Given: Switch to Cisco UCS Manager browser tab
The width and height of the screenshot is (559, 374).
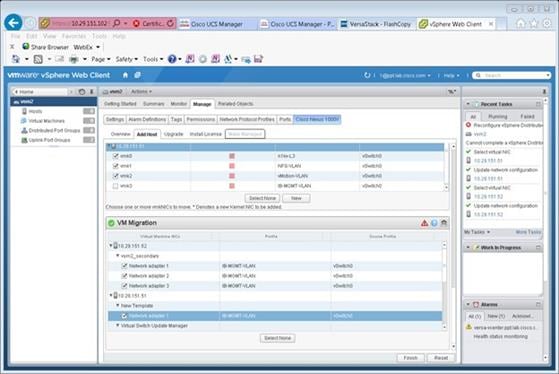Looking at the screenshot, I should 217,24.
